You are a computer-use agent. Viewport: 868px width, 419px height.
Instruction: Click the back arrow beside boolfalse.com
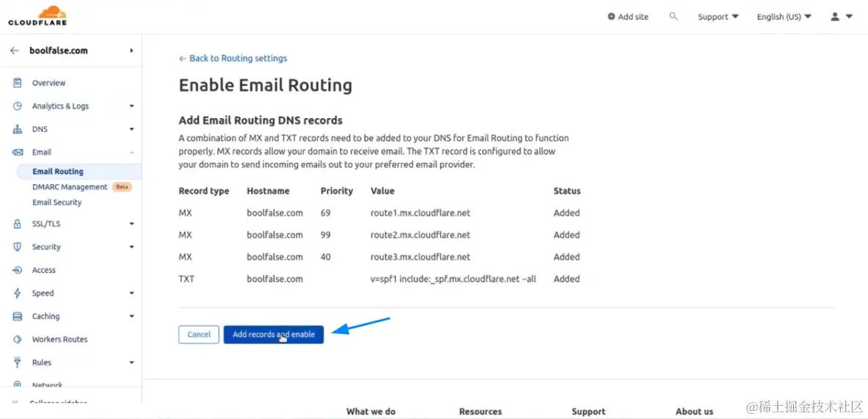coord(15,51)
